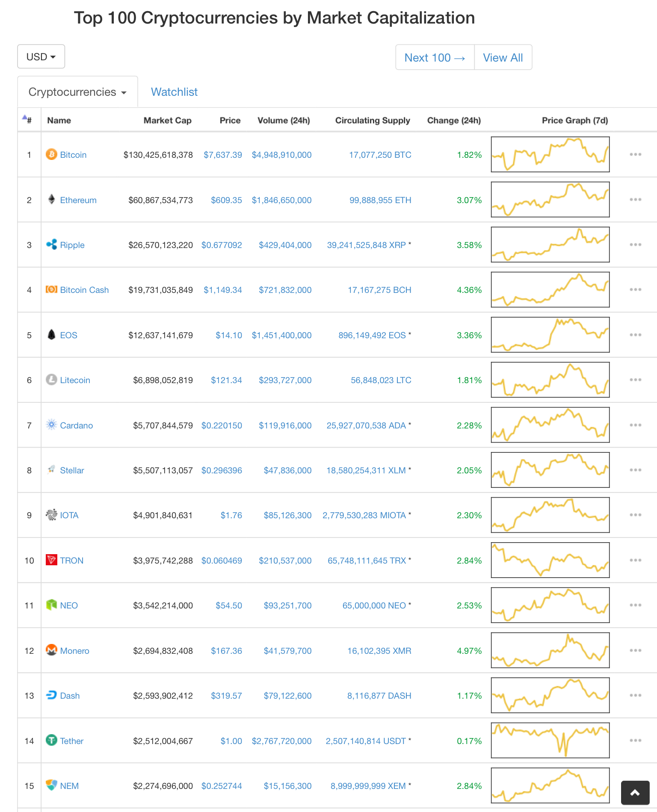
Task: Open the three-dot menu for TRON row
Action: (636, 560)
